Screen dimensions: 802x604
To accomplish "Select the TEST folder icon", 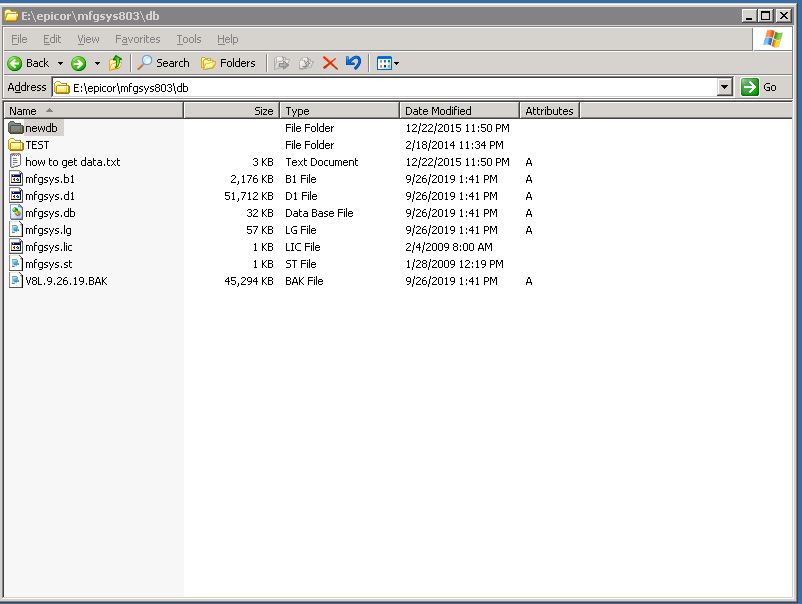I will click(x=16, y=145).
